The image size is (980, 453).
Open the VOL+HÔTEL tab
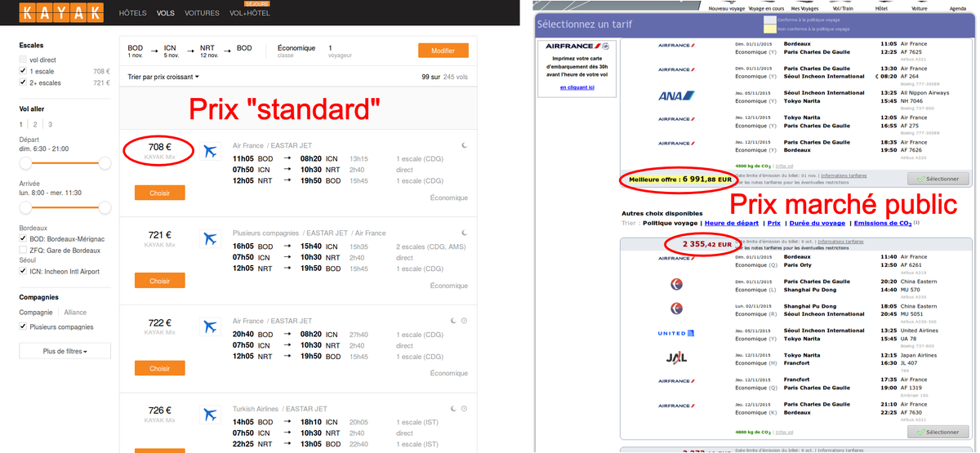[x=249, y=14]
